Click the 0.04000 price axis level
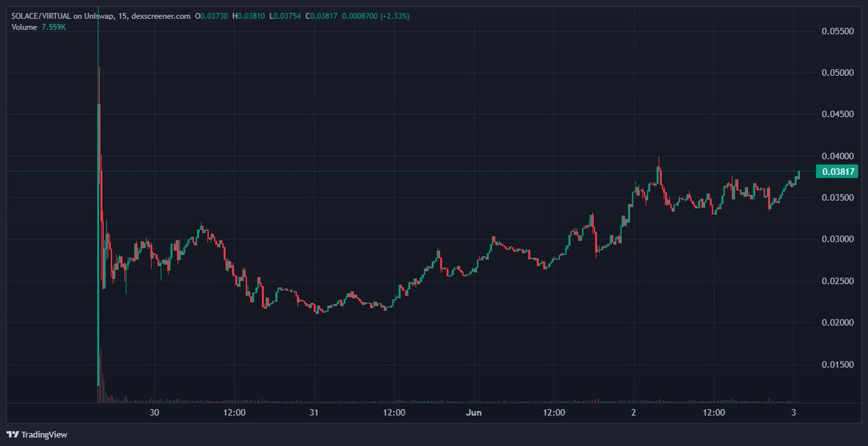868x446 pixels. tap(838, 155)
